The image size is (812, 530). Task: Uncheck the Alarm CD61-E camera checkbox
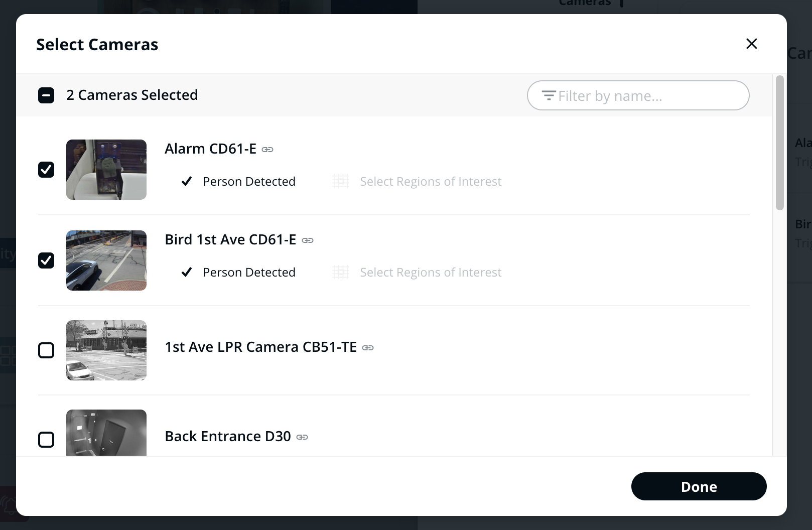coord(46,170)
